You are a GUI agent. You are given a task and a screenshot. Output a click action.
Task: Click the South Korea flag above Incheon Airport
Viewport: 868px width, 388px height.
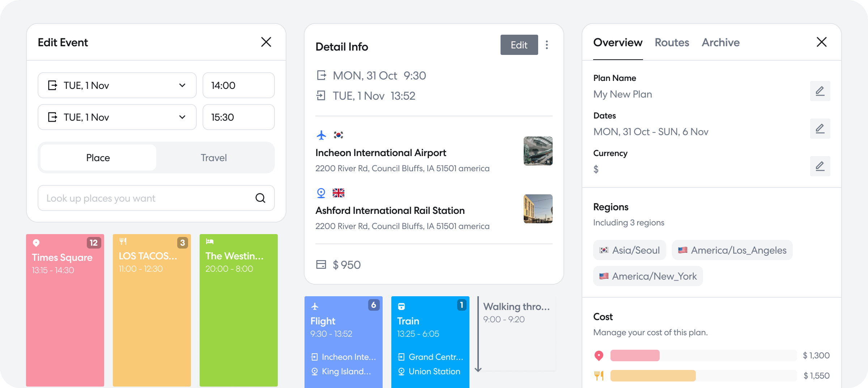(x=339, y=135)
